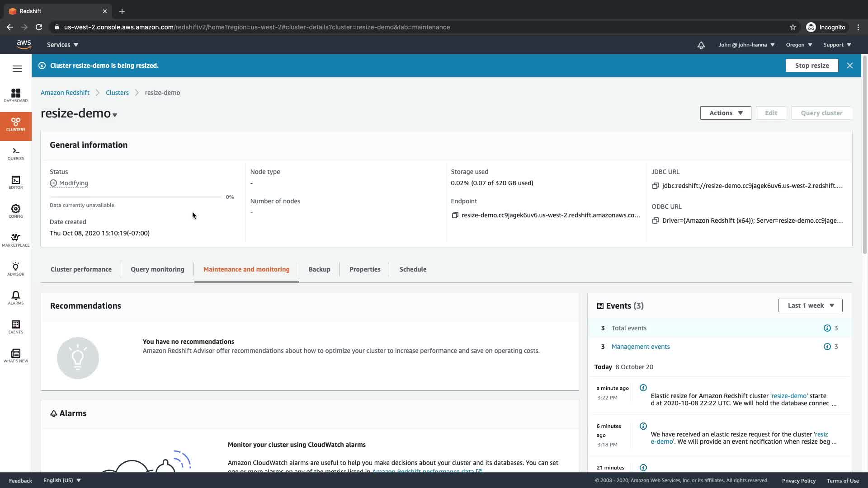Switch to the Backup tab
The width and height of the screenshot is (868, 488).
pos(319,269)
